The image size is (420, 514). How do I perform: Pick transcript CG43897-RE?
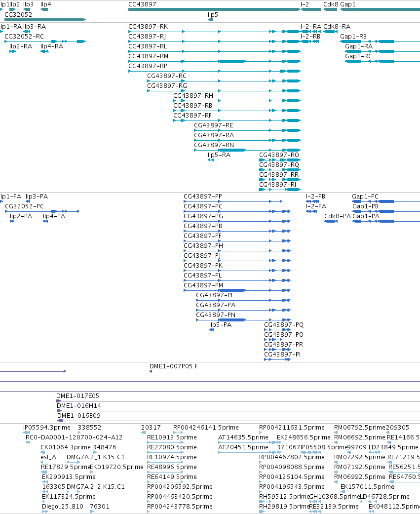[x=214, y=125]
